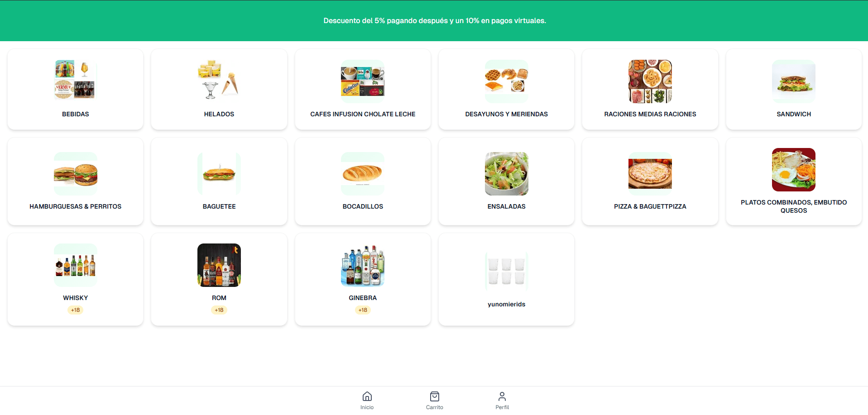Open the Carrito shopping bag icon
Screen dimensions: 868x415
pyautogui.click(x=434, y=396)
